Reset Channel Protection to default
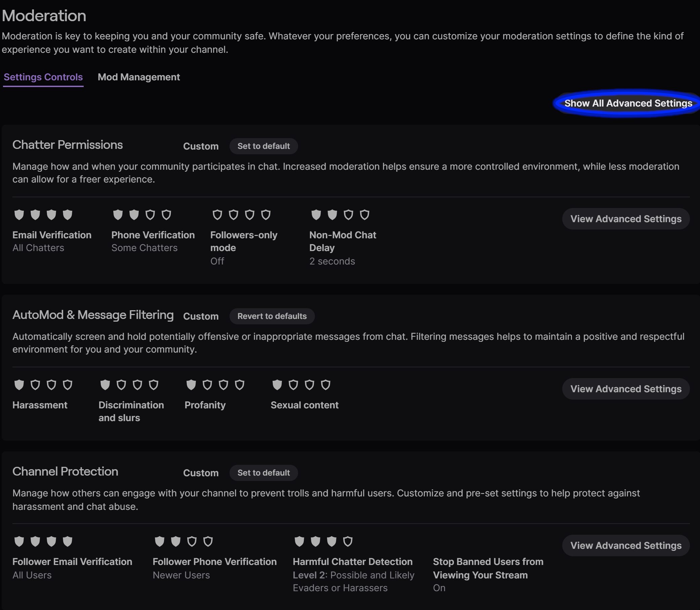 coord(263,473)
